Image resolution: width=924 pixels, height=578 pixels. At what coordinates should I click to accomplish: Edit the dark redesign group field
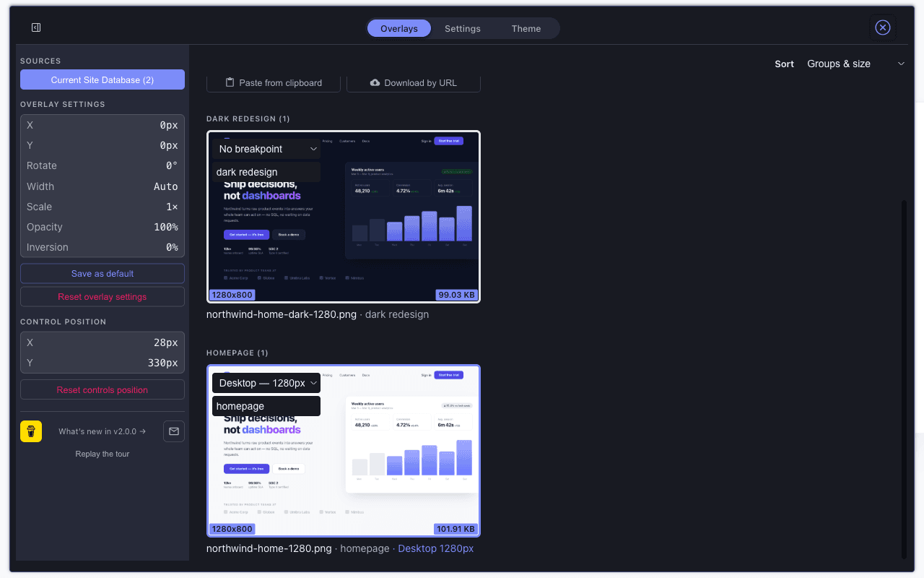pos(266,172)
